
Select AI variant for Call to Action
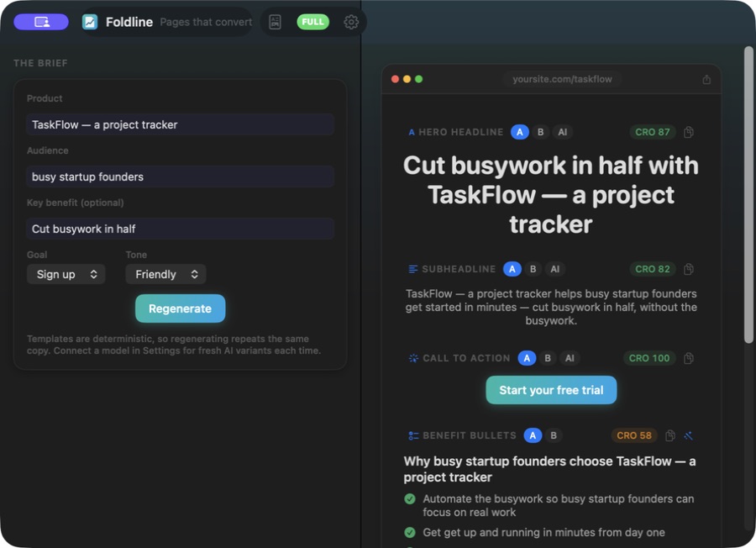(570, 358)
